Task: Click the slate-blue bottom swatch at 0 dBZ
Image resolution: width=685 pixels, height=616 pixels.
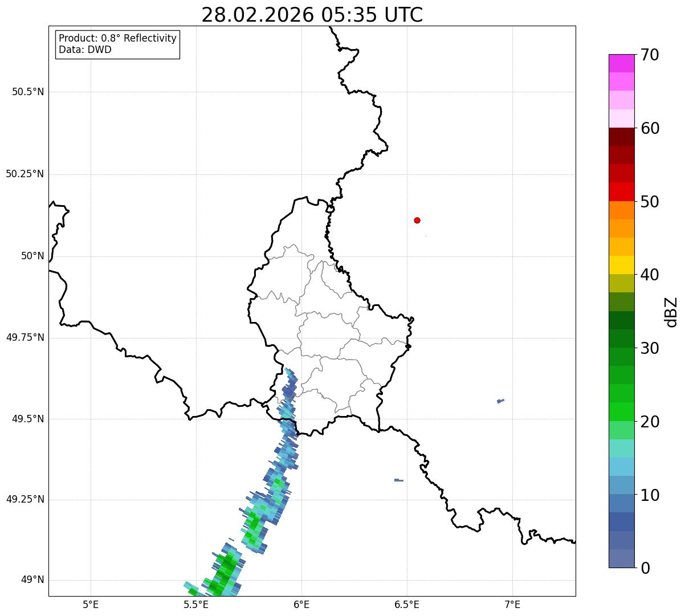Action: pos(621,558)
